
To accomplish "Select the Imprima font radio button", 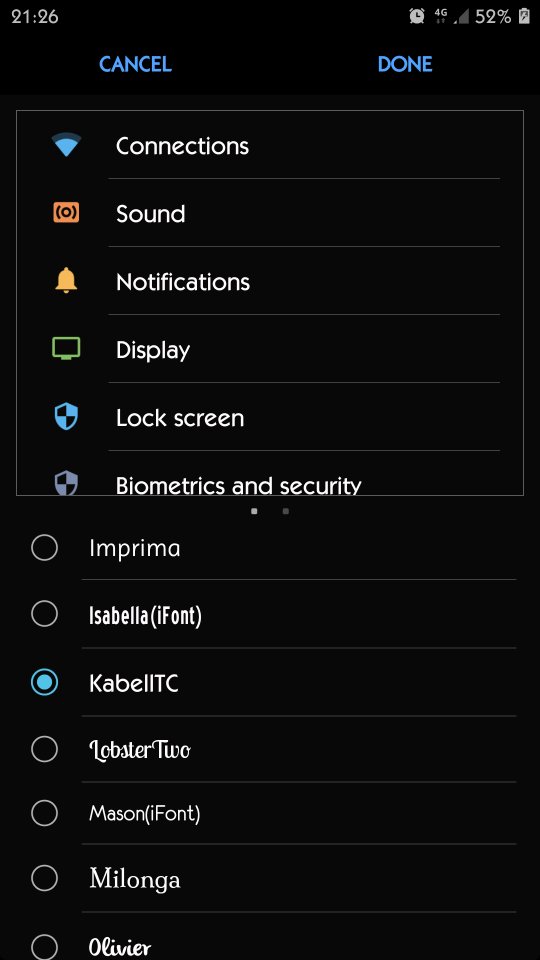I will pos(45,547).
